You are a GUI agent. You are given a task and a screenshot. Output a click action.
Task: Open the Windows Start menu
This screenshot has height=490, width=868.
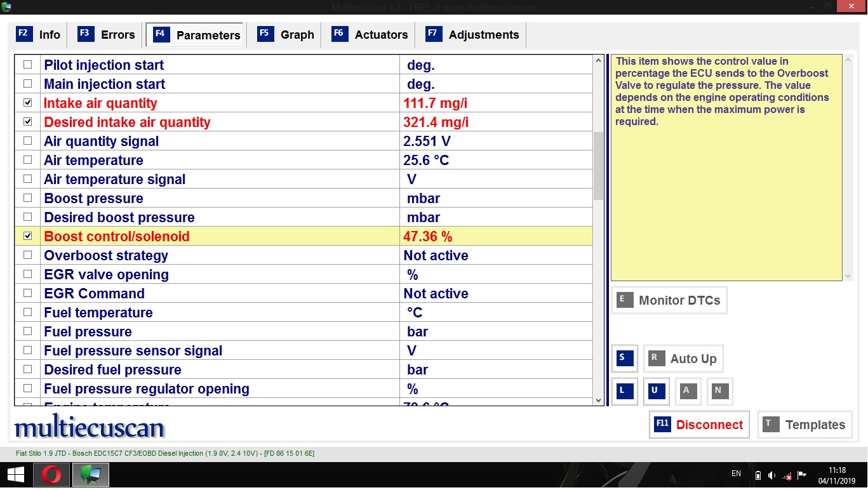[15, 475]
